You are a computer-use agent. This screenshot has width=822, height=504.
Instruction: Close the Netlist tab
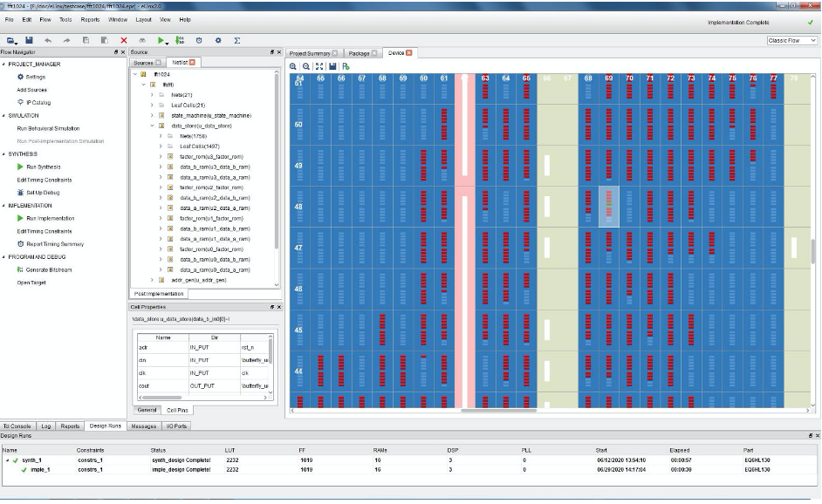[193, 63]
